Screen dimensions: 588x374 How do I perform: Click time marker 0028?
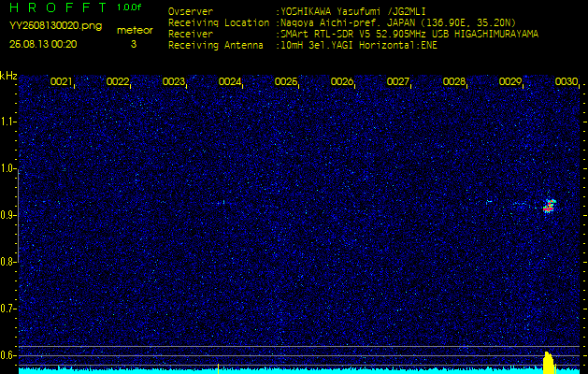453,81
